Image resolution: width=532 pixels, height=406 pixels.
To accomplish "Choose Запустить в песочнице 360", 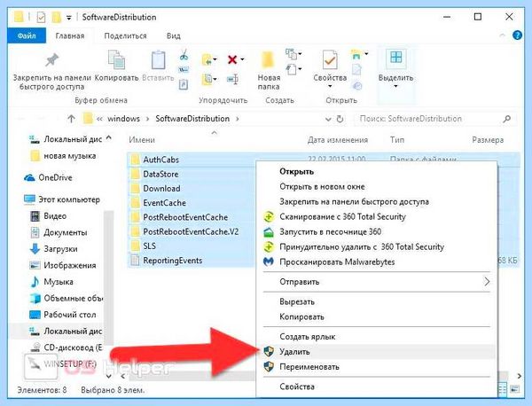I will 377,232.
